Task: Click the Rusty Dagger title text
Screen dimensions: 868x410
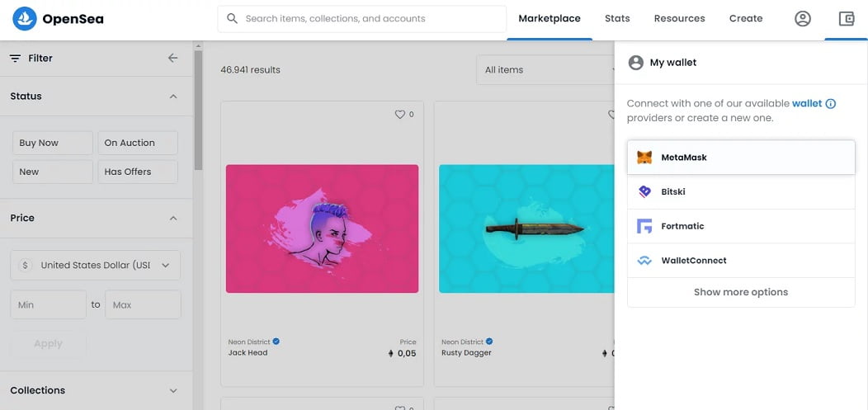Action: click(466, 353)
